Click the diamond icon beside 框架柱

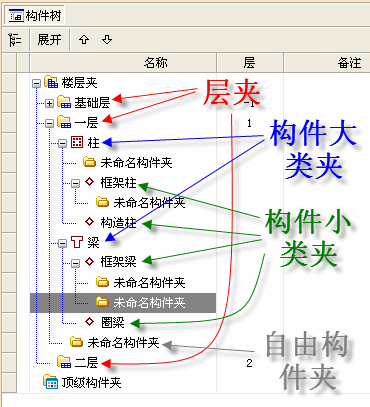tap(89, 182)
